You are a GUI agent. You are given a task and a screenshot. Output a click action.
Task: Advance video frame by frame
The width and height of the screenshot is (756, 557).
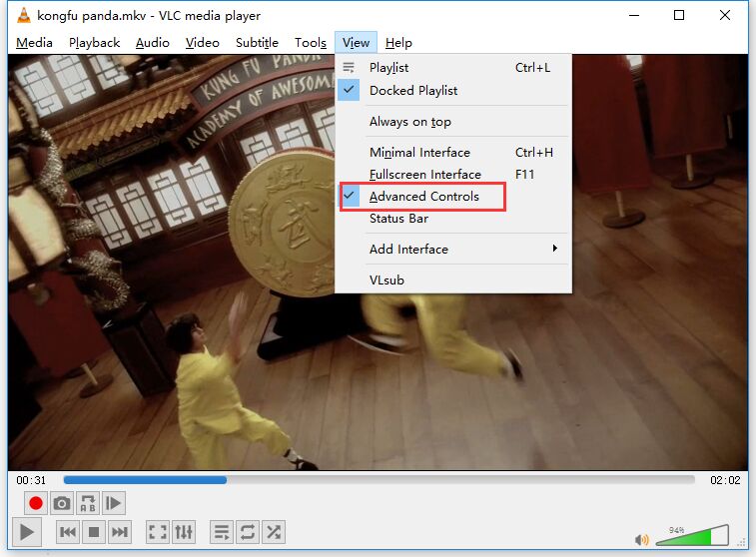tap(114, 503)
